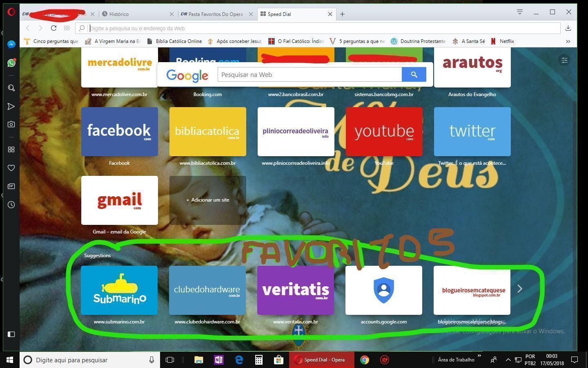Open the Facebook speed dial tile
The height and width of the screenshot is (368, 588).
(x=119, y=132)
